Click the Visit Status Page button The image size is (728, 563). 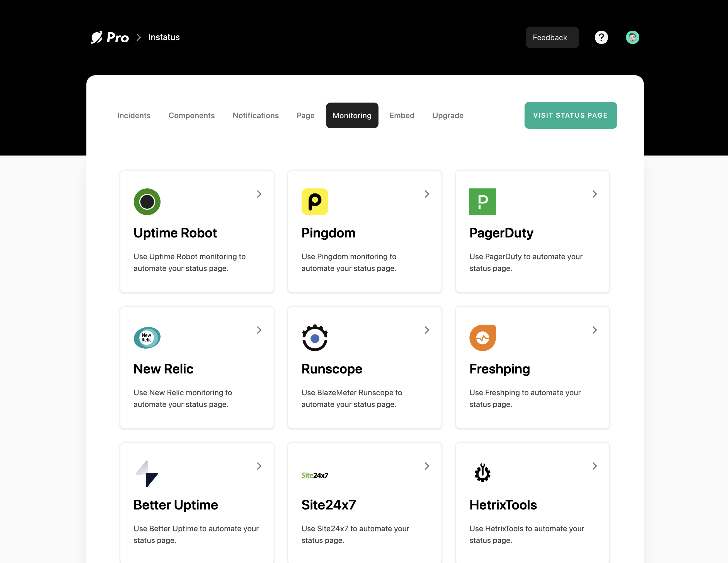coord(570,115)
